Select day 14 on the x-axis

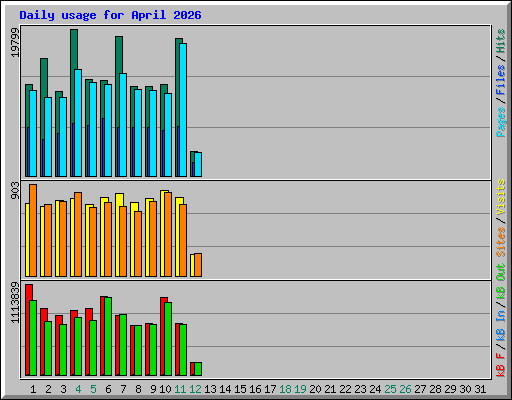click(x=225, y=389)
